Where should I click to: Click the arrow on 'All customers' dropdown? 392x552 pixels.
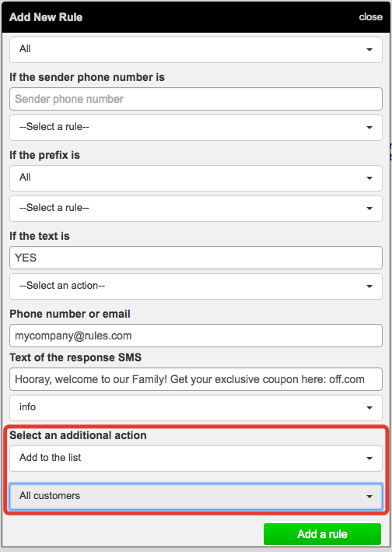click(x=369, y=497)
